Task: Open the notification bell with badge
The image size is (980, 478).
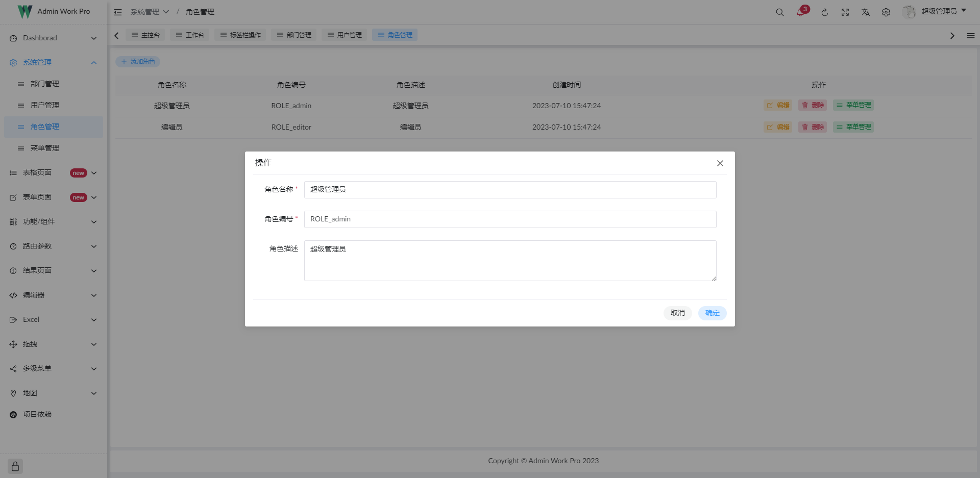Action: (x=800, y=12)
